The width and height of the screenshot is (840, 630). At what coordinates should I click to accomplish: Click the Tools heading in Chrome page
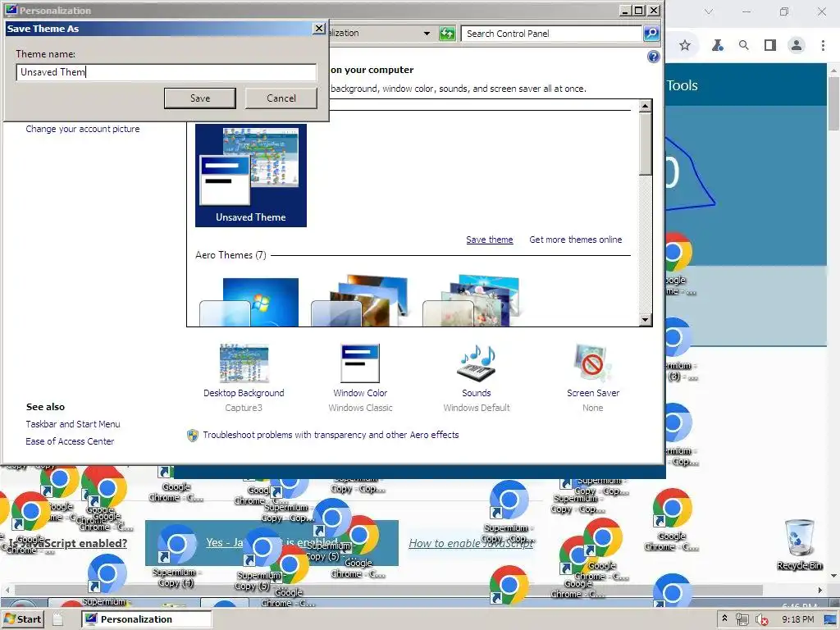point(682,85)
